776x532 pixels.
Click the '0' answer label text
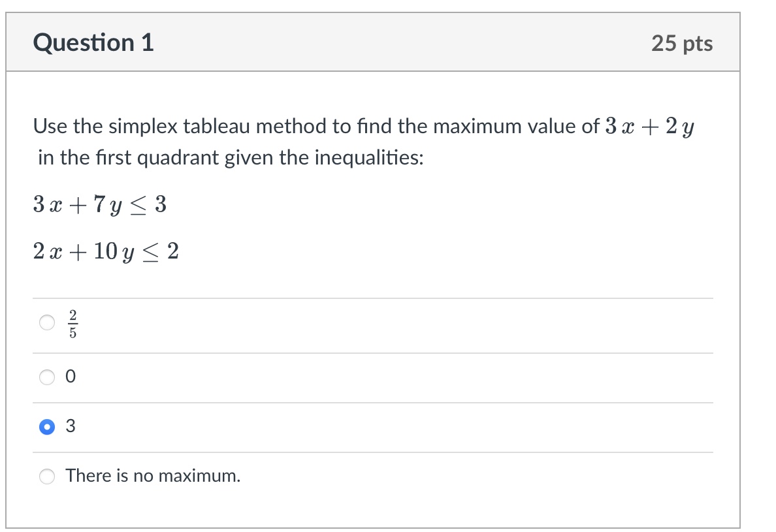pyautogui.click(x=71, y=377)
